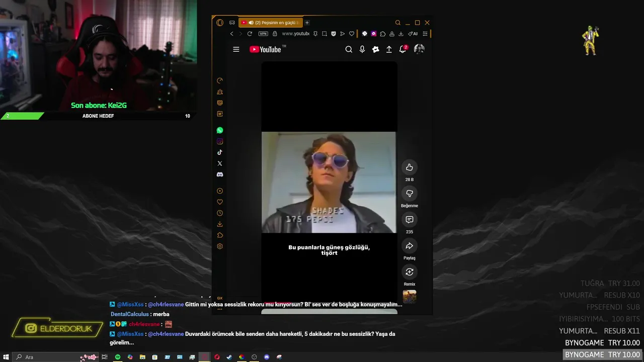The image size is (644, 362).
Task: Bookmark this page with the heart icon
Action: coord(352,34)
